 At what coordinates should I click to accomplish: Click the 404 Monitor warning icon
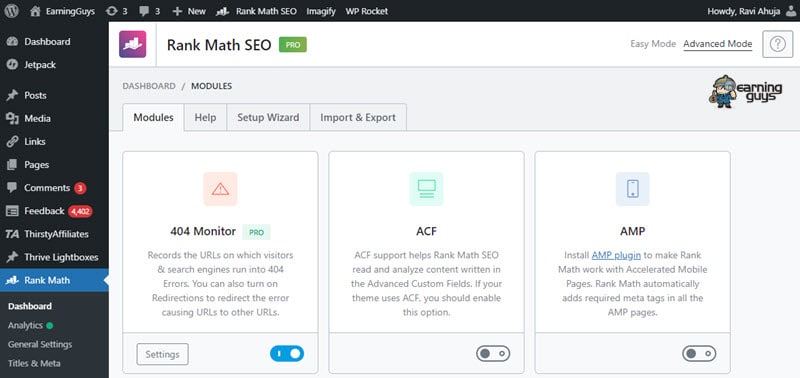click(220, 189)
